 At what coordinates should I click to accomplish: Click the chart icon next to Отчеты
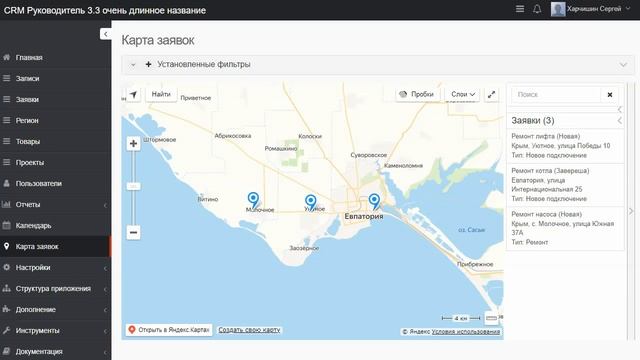(7, 204)
